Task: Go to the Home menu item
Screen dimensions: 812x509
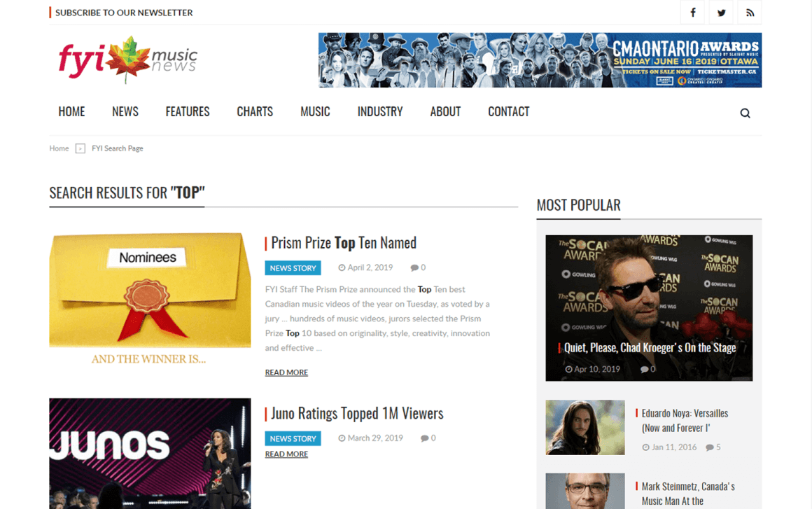Action: [x=71, y=112]
